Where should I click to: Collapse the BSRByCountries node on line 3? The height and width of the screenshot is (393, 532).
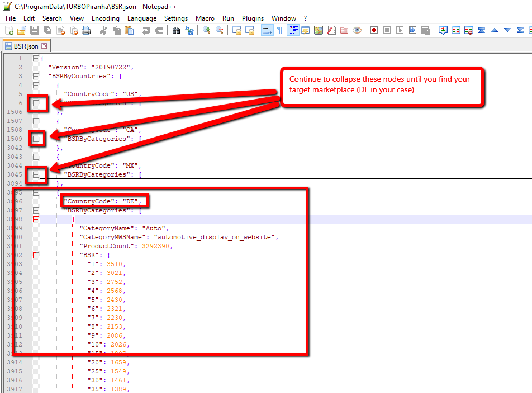point(36,77)
